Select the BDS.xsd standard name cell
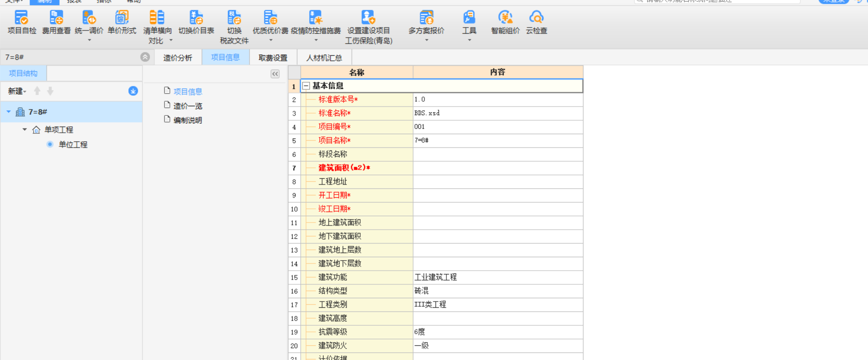868x360 pixels. coord(498,113)
